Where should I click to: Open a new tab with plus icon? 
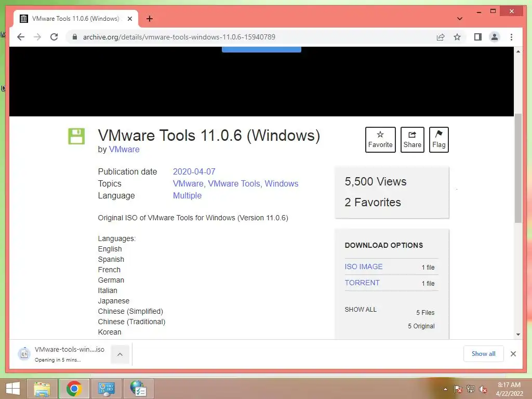point(150,19)
